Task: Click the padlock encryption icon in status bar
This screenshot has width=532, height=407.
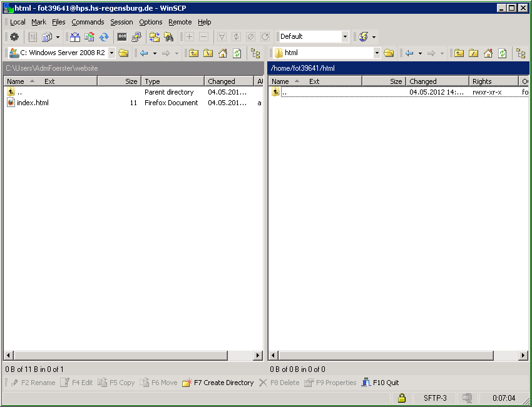Action: coord(402,398)
